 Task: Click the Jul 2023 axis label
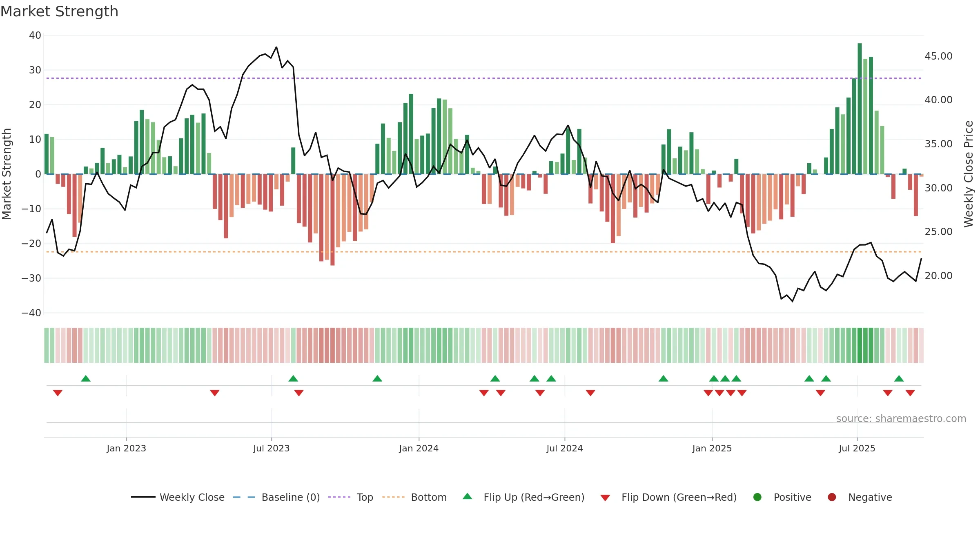(271, 448)
